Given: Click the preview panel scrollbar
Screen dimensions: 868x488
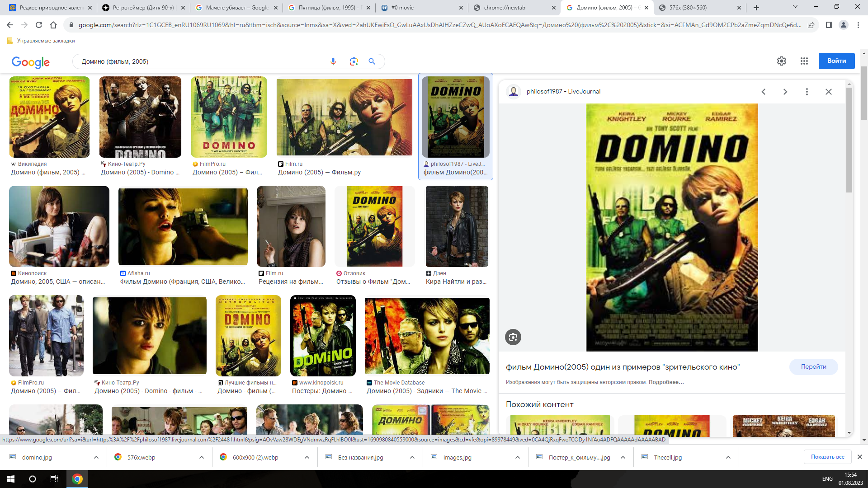Looking at the screenshot, I should (x=849, y=140).
